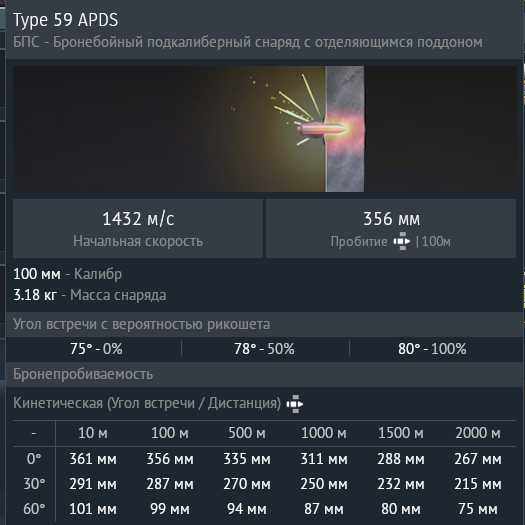
Task: Click the Бронепробиваемость section header
Action: [x=83, y=374]
